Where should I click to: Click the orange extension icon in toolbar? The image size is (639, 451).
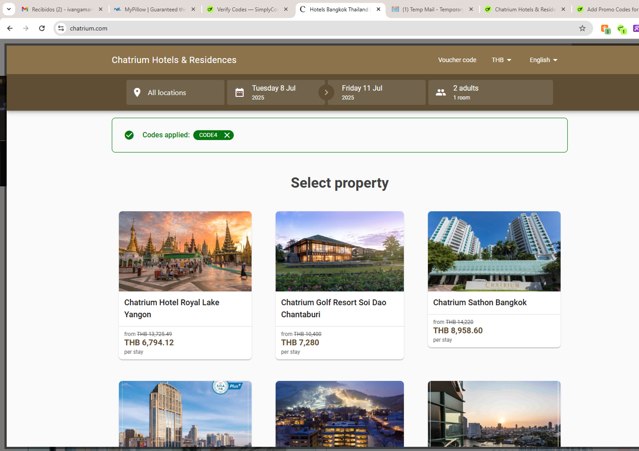(606, 29)
